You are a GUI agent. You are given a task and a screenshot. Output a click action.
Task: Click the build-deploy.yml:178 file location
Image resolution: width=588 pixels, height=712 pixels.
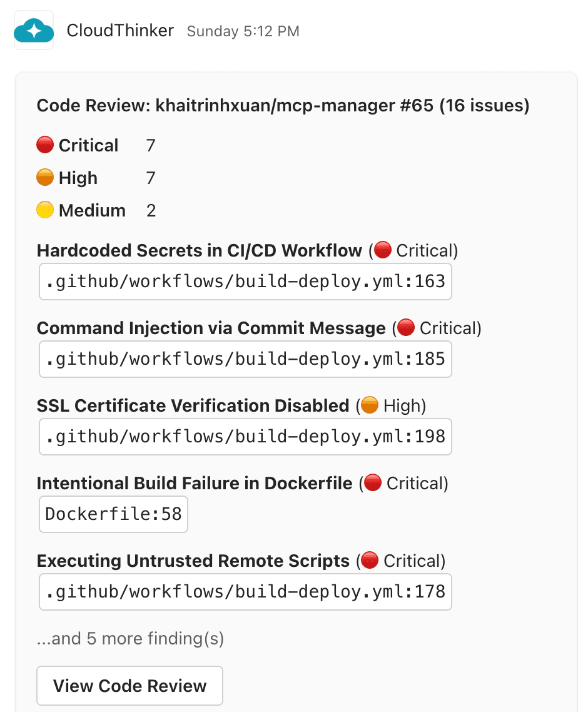coord(245,591)
